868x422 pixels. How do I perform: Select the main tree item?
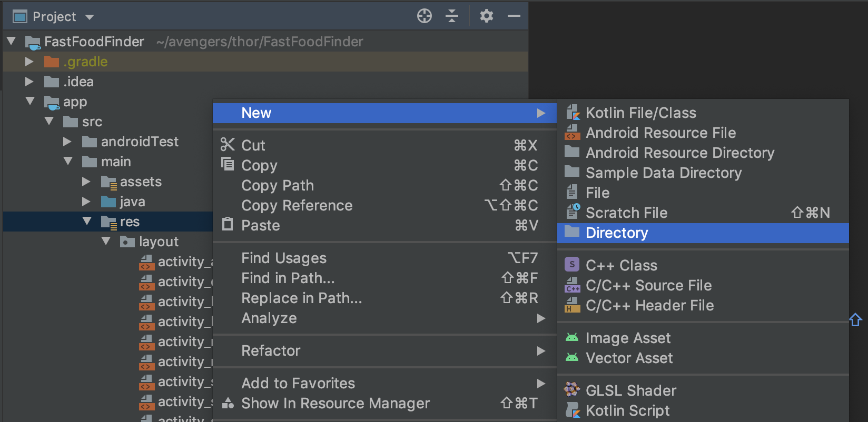click(116, 162)
